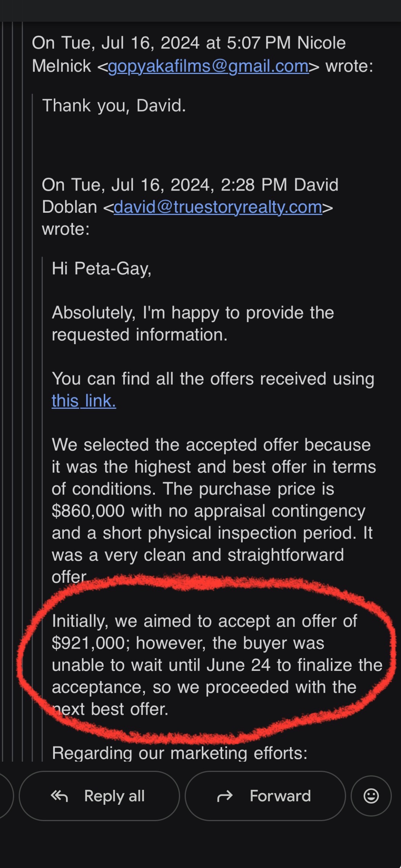Tap the "Regarding our marketing efforts:" line
The image size is (401, 868).
click(x=179, y=753)
